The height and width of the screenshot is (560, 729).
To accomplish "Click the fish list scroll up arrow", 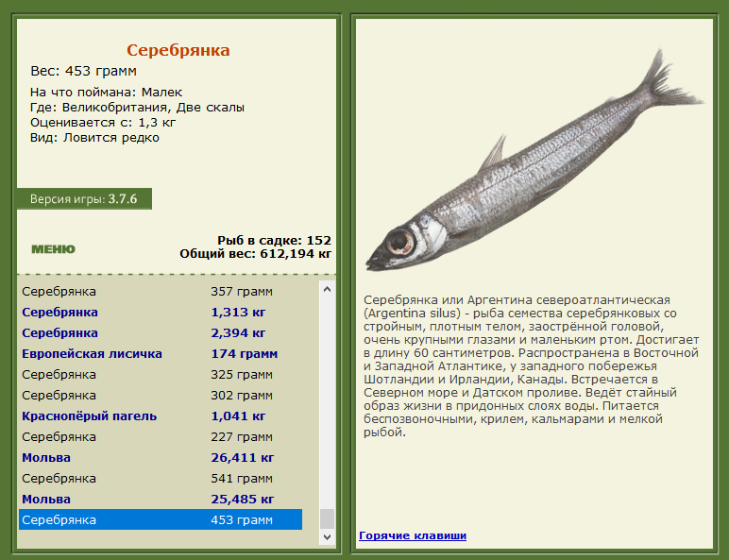I will click(x=327, y=289).
